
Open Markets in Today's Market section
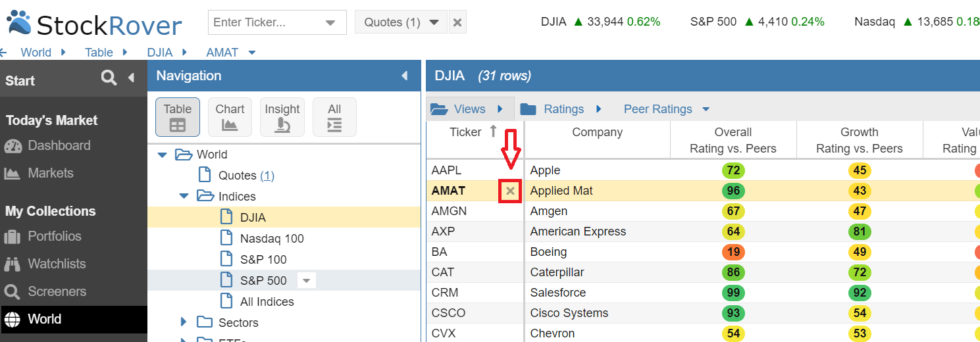(x=50, y=174)
